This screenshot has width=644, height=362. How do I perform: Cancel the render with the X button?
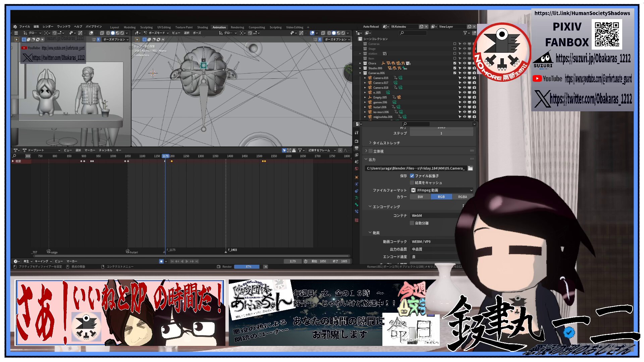pos(266,267)
